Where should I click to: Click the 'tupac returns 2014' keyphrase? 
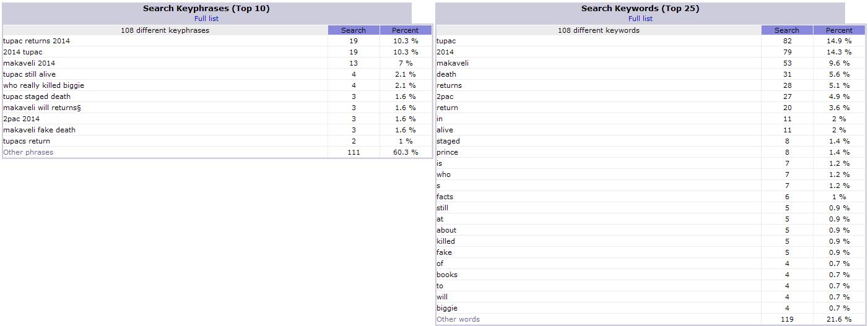click(x=37, y=41)
